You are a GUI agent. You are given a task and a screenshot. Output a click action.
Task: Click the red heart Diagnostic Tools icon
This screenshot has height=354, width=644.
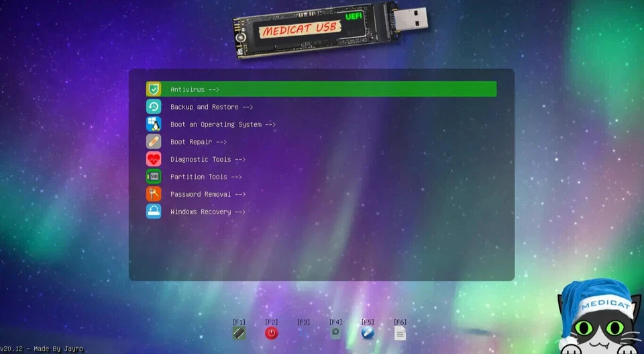154,159
